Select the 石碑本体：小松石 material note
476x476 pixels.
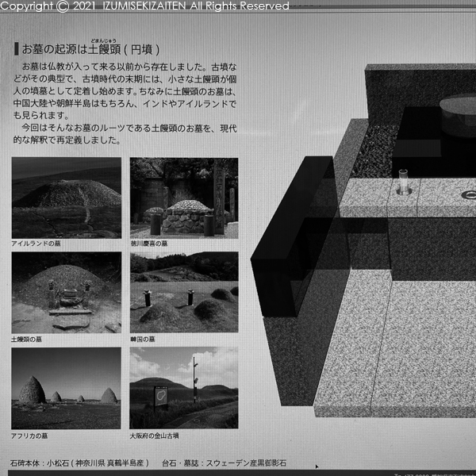click(79, 461)
